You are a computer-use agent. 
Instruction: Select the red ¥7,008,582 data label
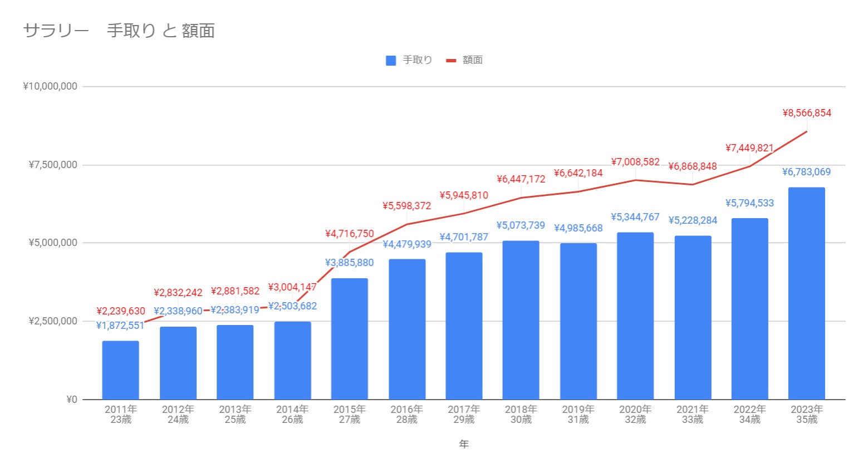[635, 162]
